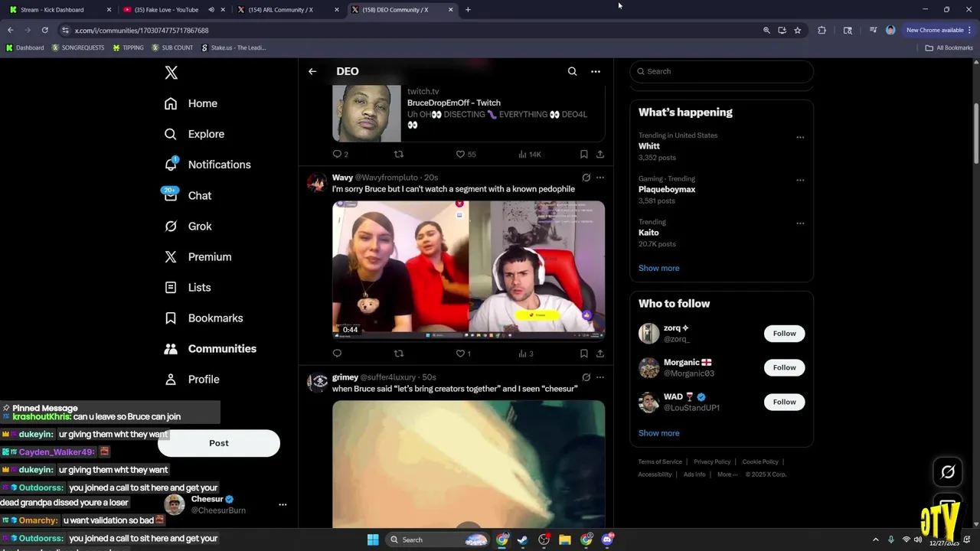
Task: Click the right sidebar Search field
Action: 721,71
